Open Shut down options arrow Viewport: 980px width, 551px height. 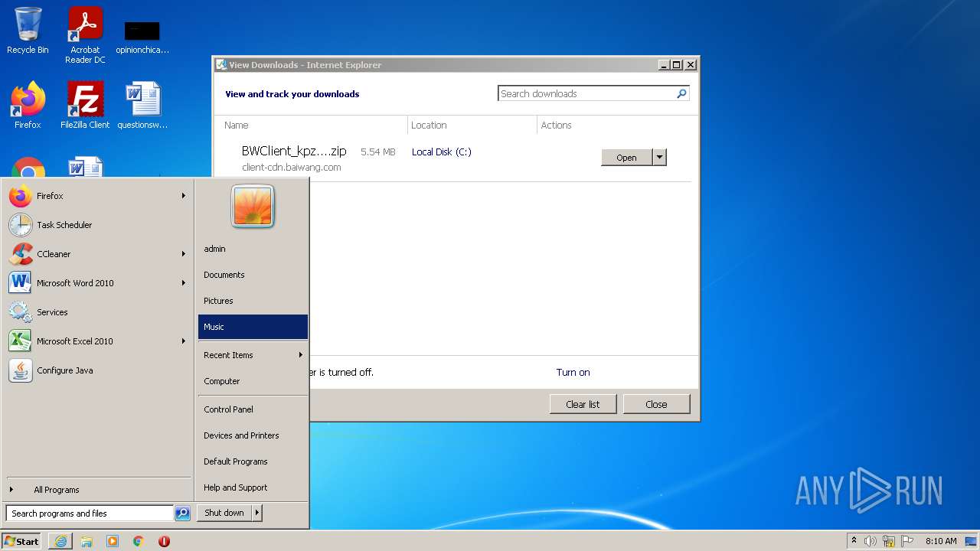click(257, 513)
